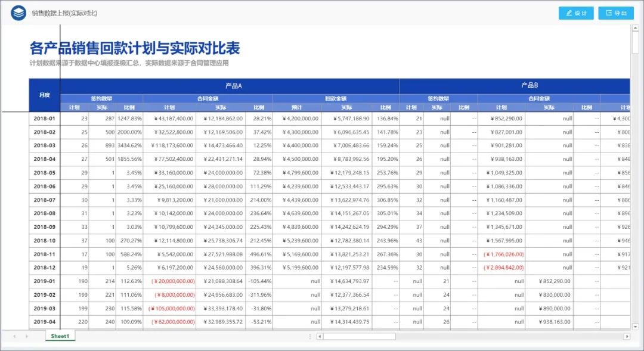Image resolution: width=644 pixels, height=351 pixels.
Task: Select the 2019-04 row label
Action: click(x=44, y=322)
